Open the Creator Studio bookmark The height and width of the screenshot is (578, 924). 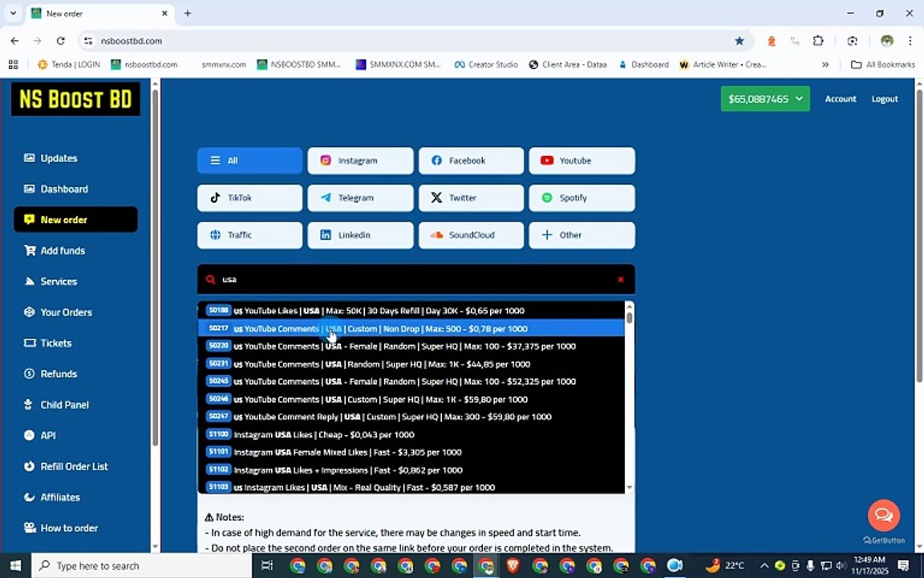pyautogui.click(x=485, y=64)
